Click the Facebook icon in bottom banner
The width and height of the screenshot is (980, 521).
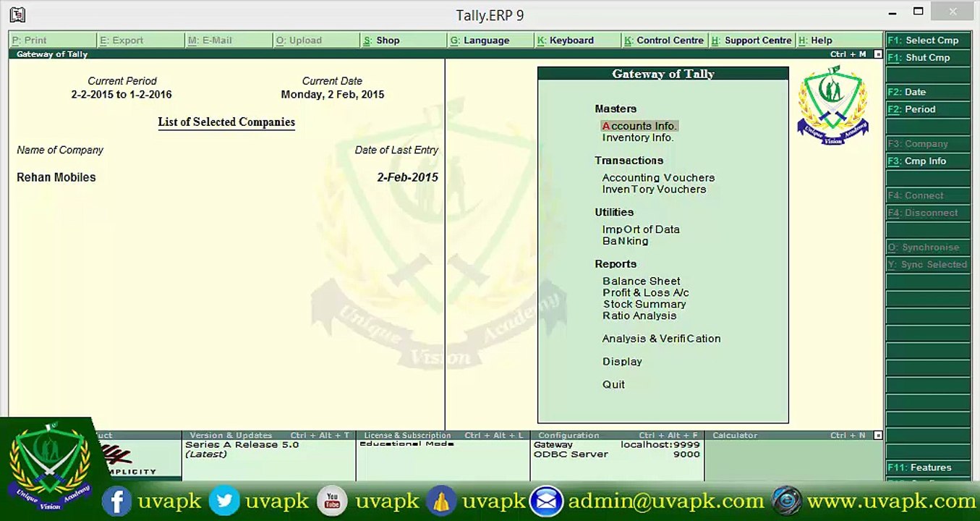116,501
